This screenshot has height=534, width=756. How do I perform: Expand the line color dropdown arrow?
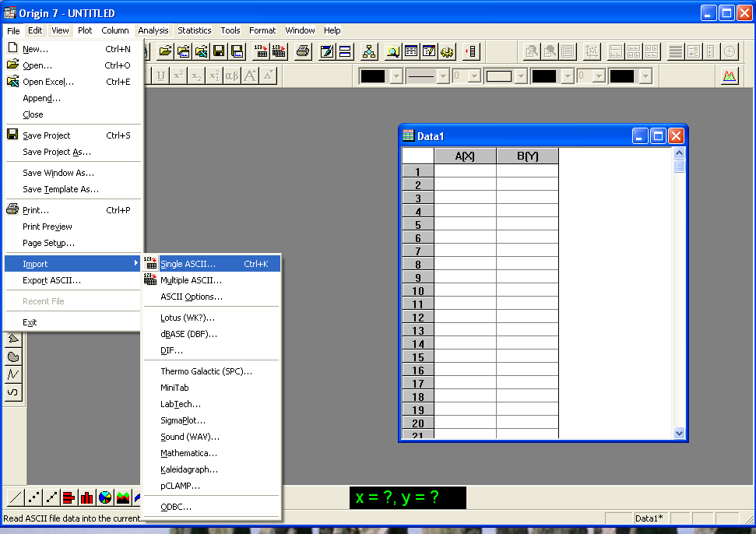click(x=396, y=76)
